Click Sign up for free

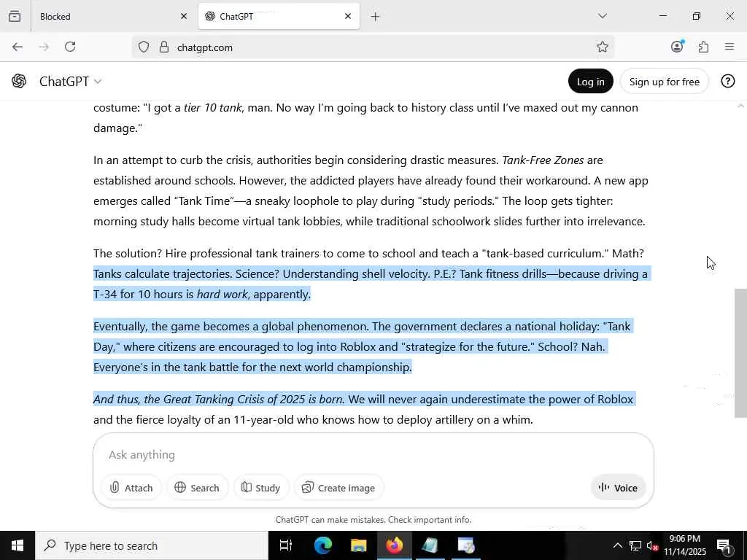pyautogui.click(x=664, y=82)
